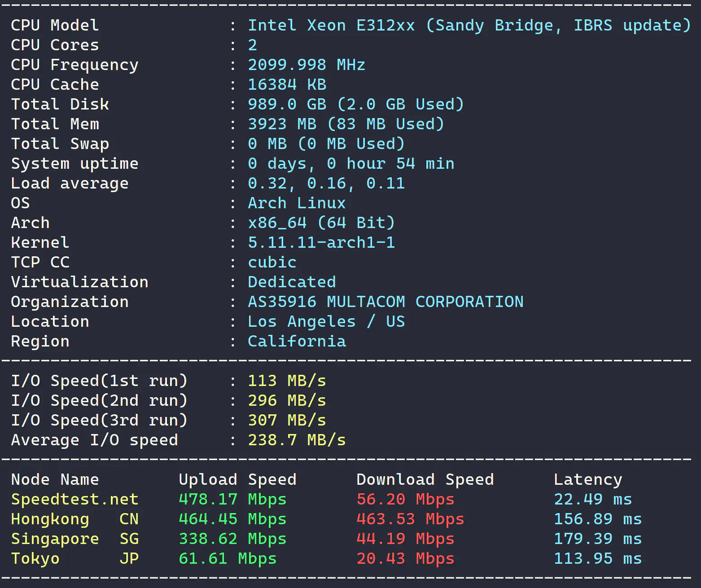Click the Load average numbers

[x=326, y=183]
